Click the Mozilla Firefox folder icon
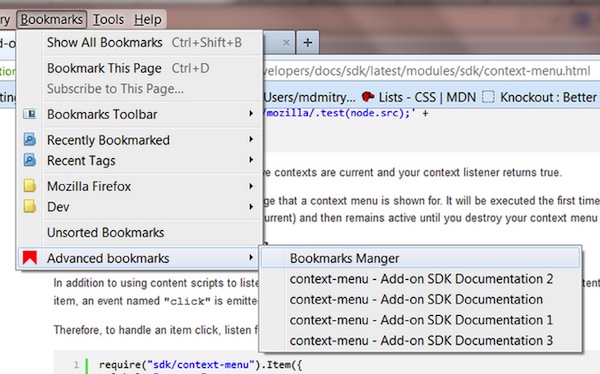 [29, 186]
